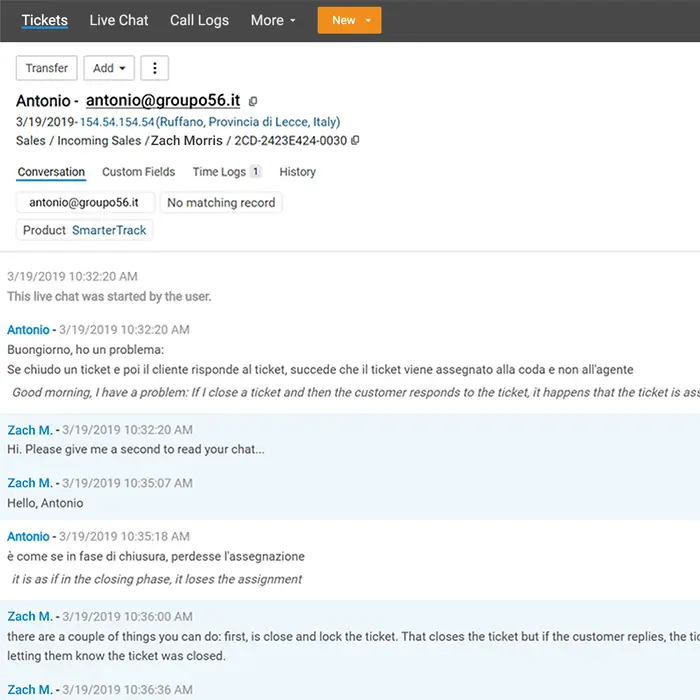Select the Conversation tab
Image resolution: width=700 pixels, height=700 pixels.
(51, 172)
